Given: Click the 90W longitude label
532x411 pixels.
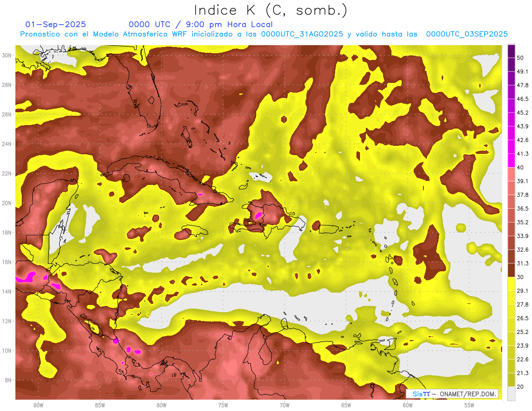Looking at the screenshot, I should pyautogui.click(x=38, y=406).
